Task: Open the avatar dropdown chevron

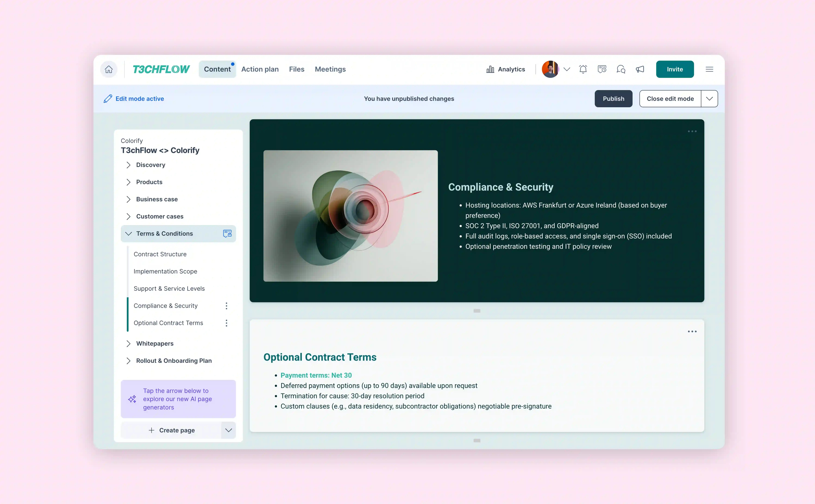Action: [x=567, y=69]
